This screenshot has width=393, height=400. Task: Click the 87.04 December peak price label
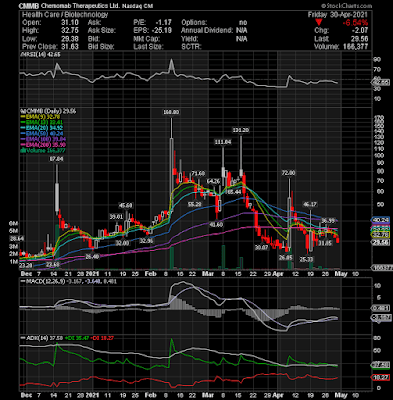point(56,159)
